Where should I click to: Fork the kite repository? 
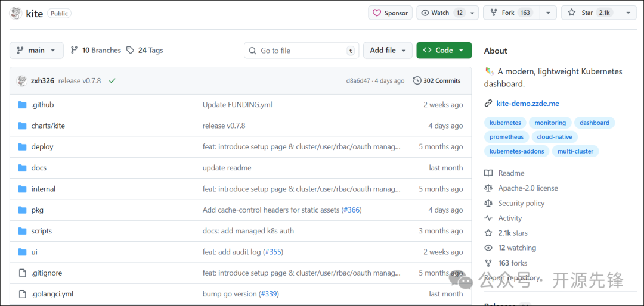[x=511, y=13]
